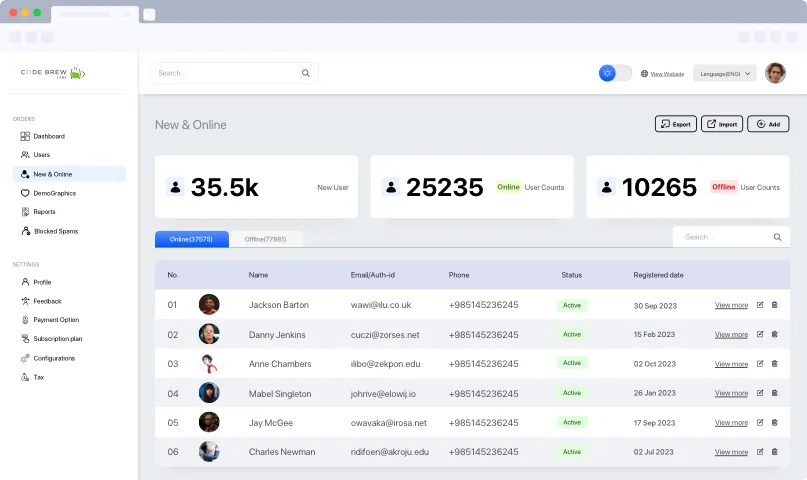Open View more link for Anne Chambers

coord(731,364)
